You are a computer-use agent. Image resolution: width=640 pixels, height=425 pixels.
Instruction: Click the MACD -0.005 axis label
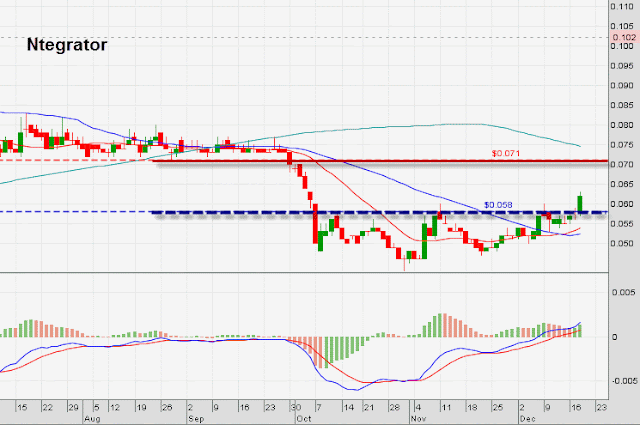pyautogui.click(x=624, y=381)
